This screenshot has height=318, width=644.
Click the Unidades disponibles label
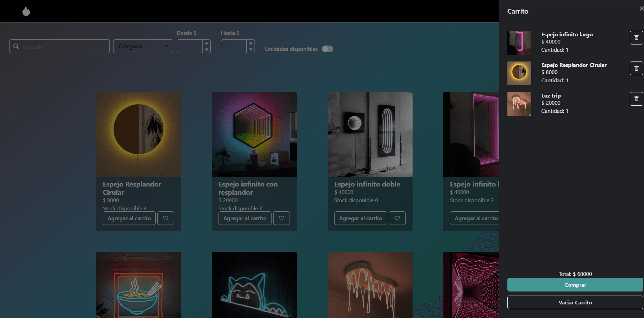(x=291, y=49)
